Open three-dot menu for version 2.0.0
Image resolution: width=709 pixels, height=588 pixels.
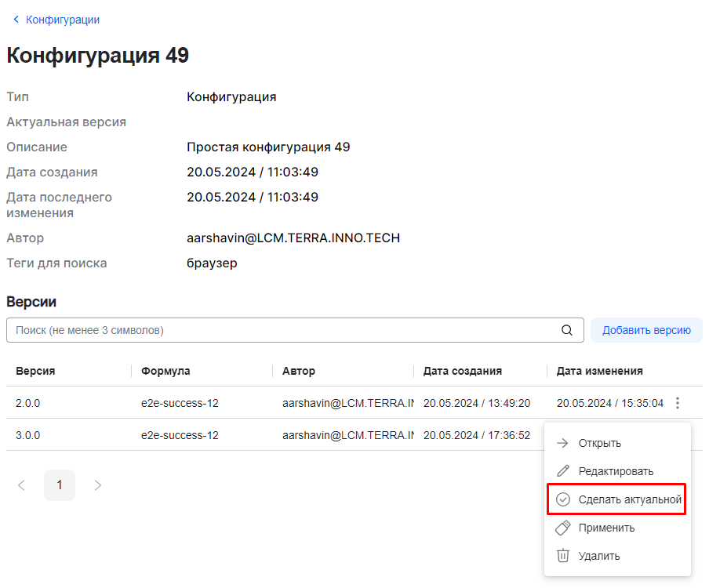point(678,403)
